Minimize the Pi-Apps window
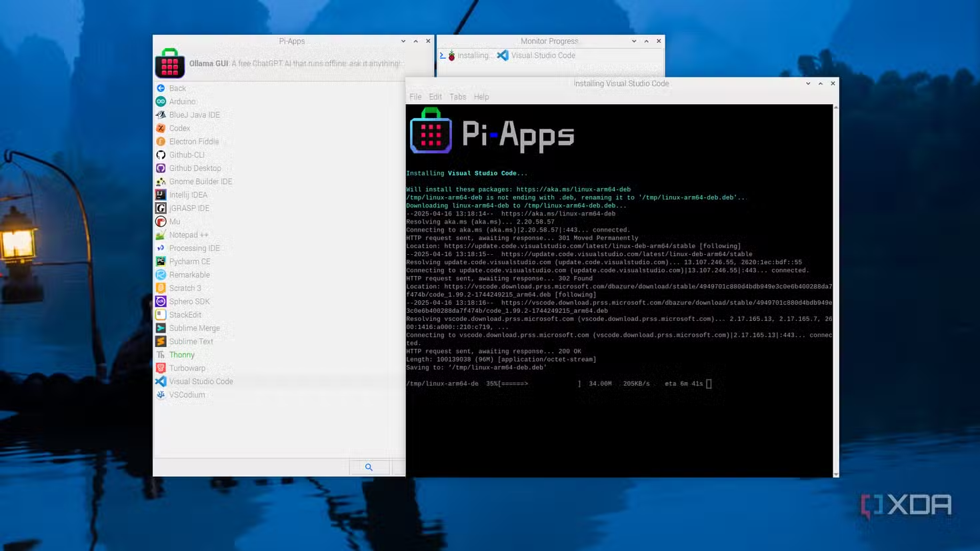 point(403,41)
